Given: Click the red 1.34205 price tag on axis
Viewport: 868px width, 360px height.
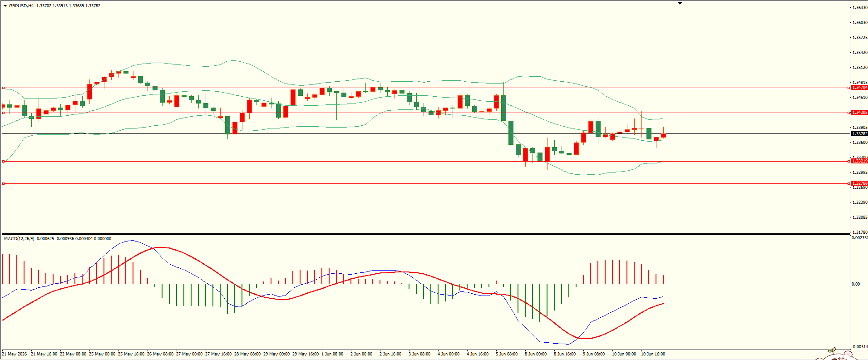Looking at the screenshot, I should pyautogui.click(x=859, y=113).
